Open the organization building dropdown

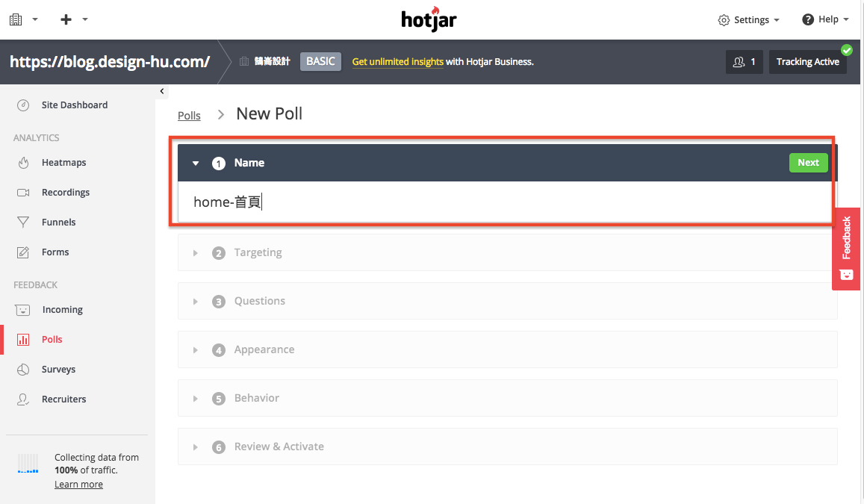click(x=23, y=19)
